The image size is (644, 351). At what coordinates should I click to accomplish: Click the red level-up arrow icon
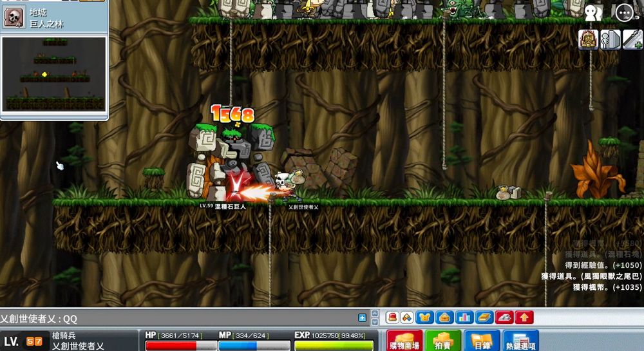524,318
